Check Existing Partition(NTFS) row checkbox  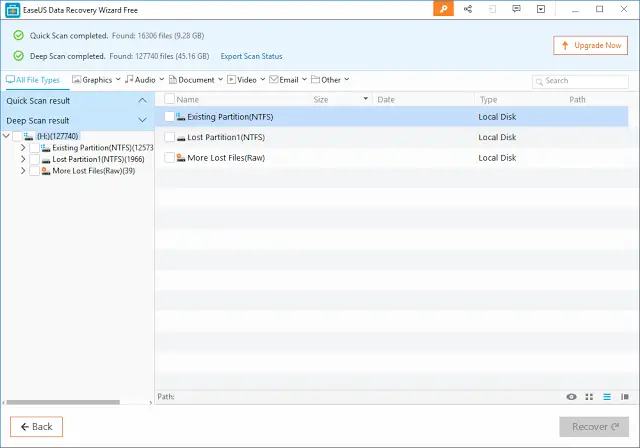click(x=169, y=116)
